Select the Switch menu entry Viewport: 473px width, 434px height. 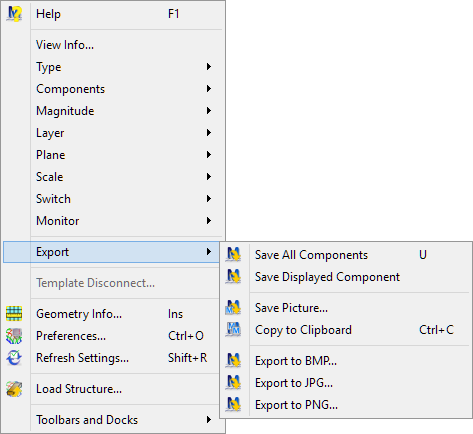click(113, 199)
